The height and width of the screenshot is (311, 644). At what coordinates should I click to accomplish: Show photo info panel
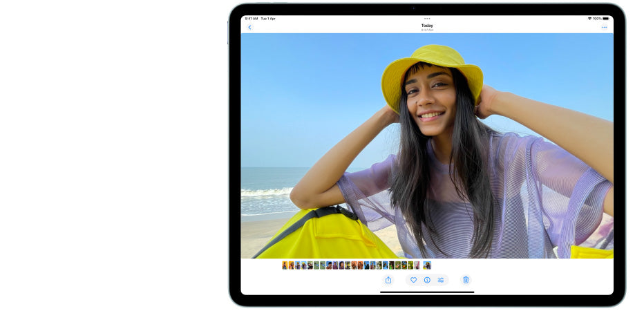427,280
